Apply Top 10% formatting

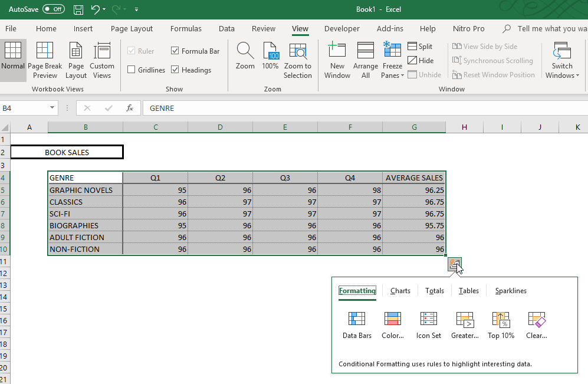coord(501,325)
